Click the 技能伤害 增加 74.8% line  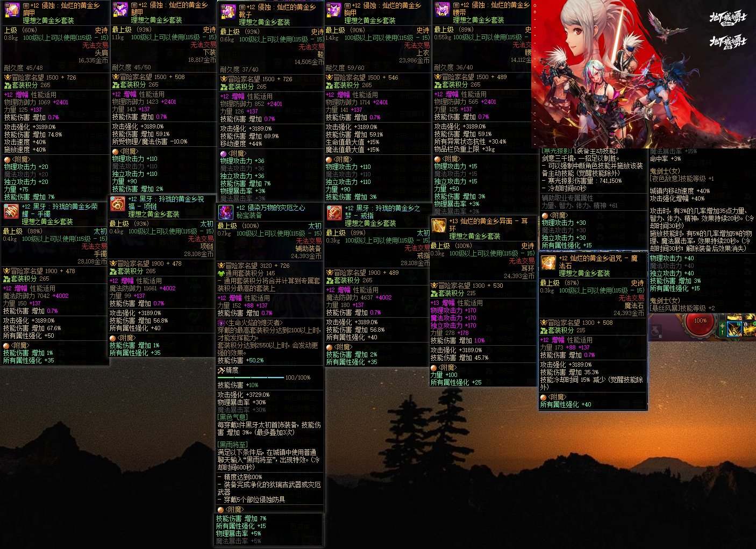click(33, 135)
